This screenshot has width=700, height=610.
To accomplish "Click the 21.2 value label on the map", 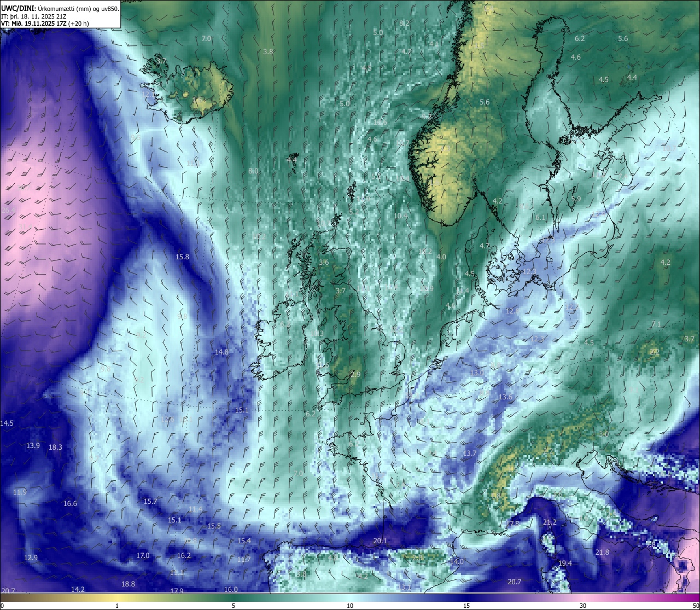I will coord(550,522).
